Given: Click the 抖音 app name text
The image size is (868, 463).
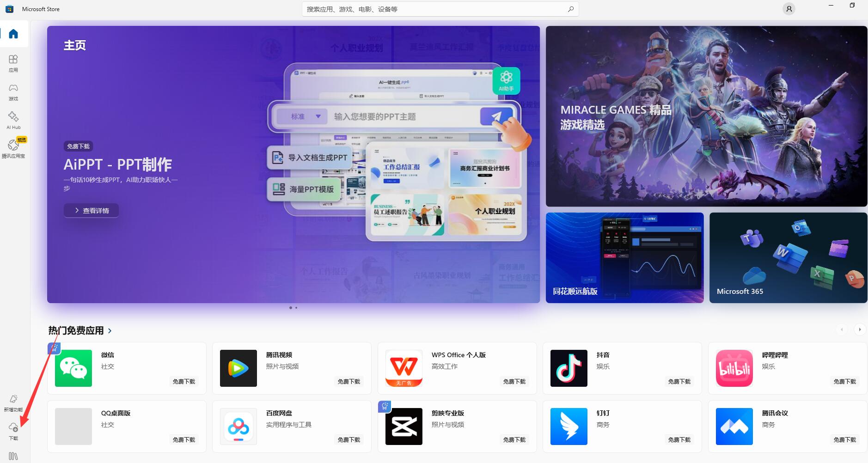Looking at the screenshot, I should pyautogui.click(x=603, y=355).
